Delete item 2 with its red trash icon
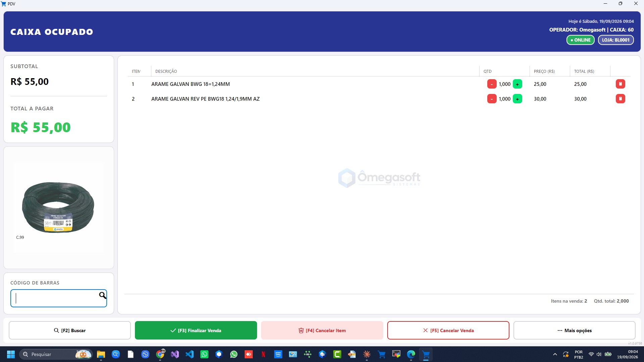This screenshot has height=362, width=644. [x=620, y=99]
